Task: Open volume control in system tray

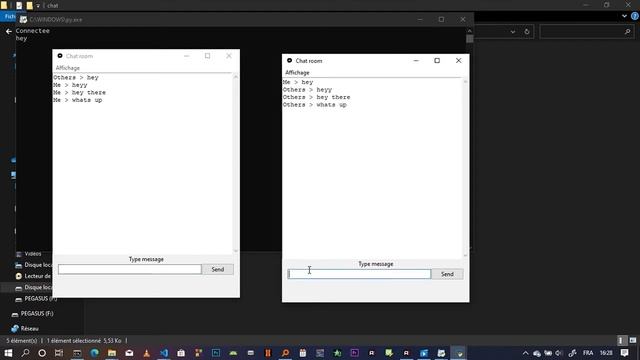Action: tap(559, 353)
